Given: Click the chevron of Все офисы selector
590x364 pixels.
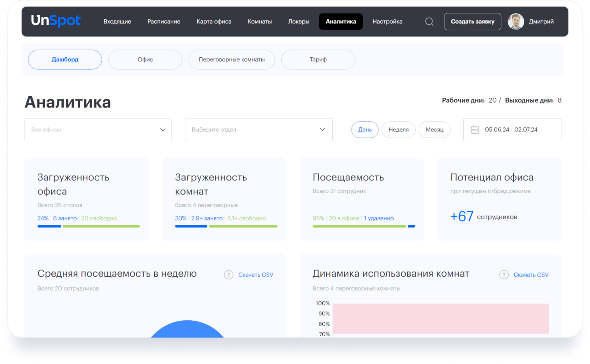Looking at the screenshot, I should [163, 129].
